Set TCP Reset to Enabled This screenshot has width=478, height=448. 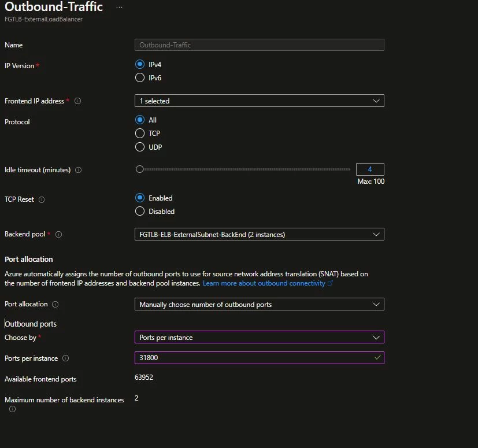point(140,198)
